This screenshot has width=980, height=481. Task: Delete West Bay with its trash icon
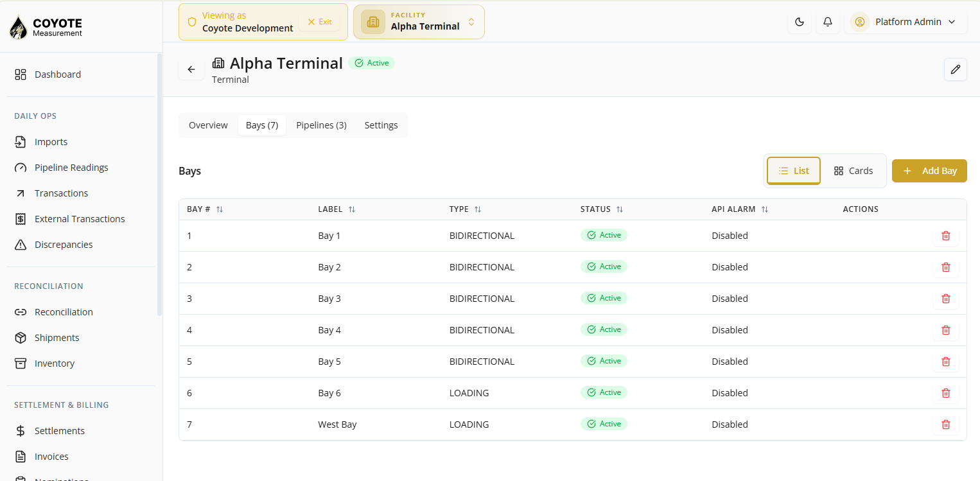[x=945, y=424]
